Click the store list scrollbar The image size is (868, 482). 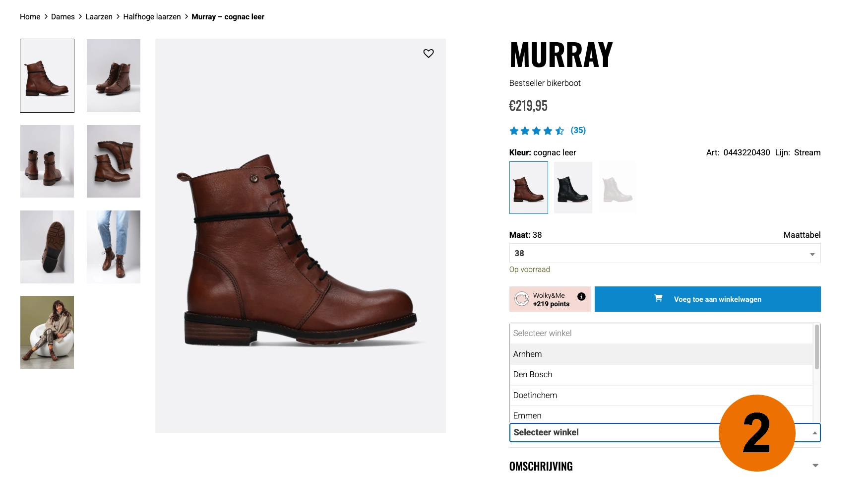pyautogui.click(x=816, y=347)
